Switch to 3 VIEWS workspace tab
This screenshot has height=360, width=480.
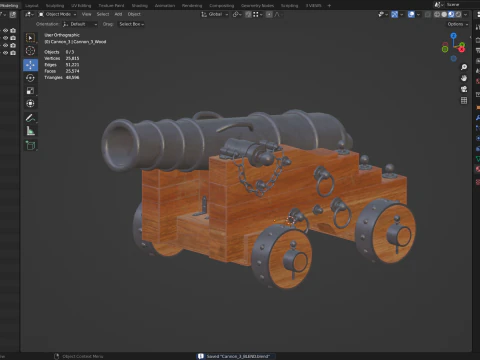point(313,5)
